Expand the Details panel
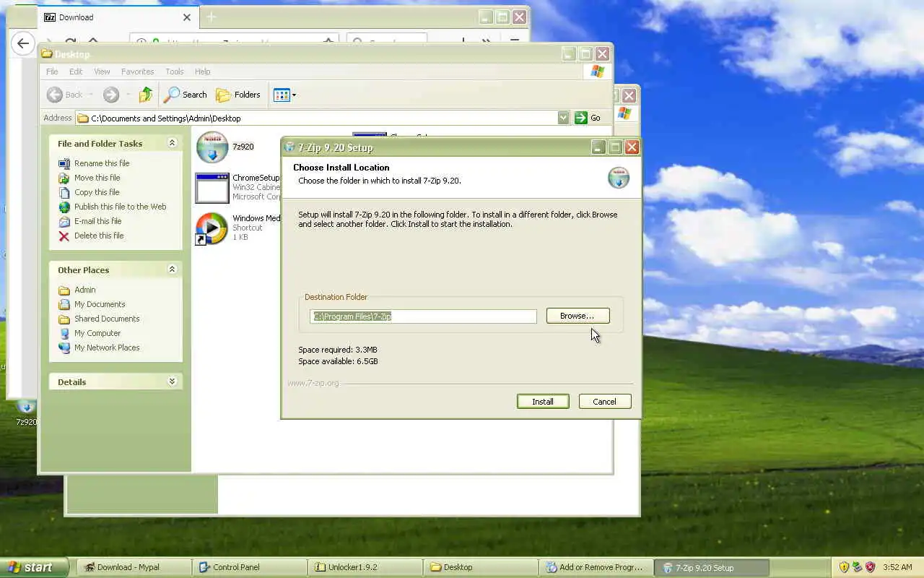The height and width of the screenshot is (578, 924). click(172, 381)
